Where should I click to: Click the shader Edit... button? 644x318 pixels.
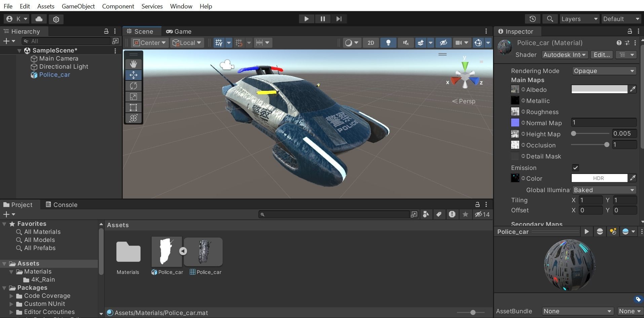[x=602, y=55]
